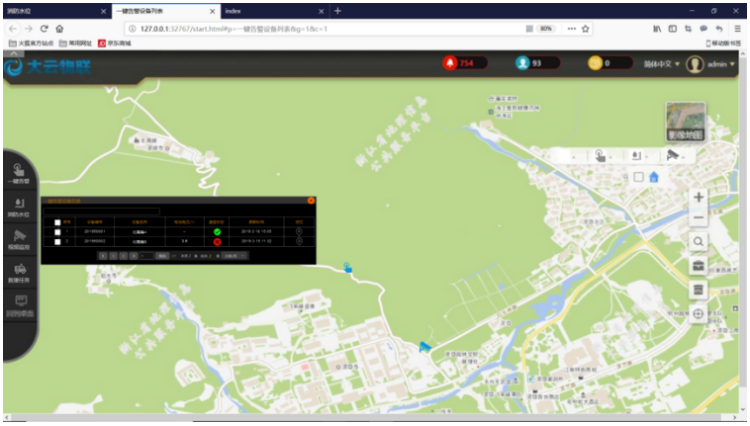Click the blue home icon on map
This screenshot has height=426, width=750.
point(654,177)
